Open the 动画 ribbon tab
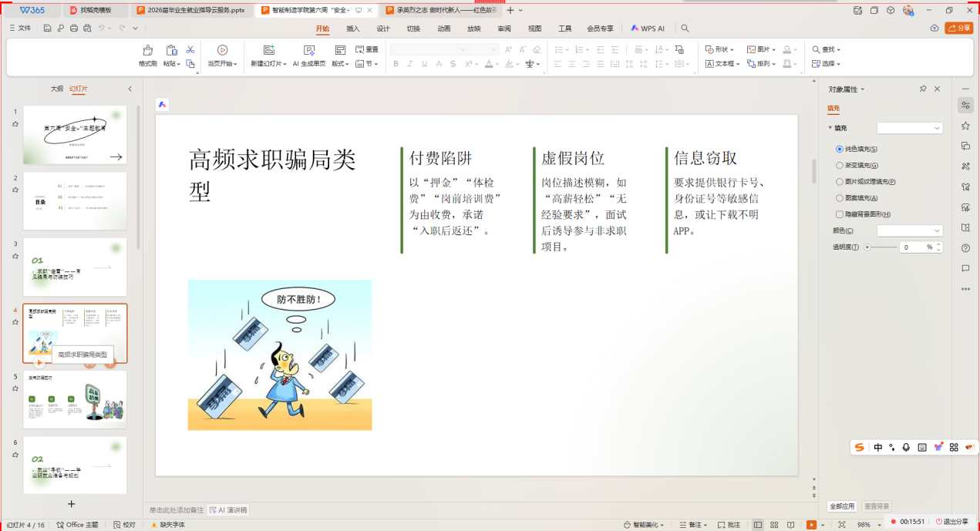 444,29
